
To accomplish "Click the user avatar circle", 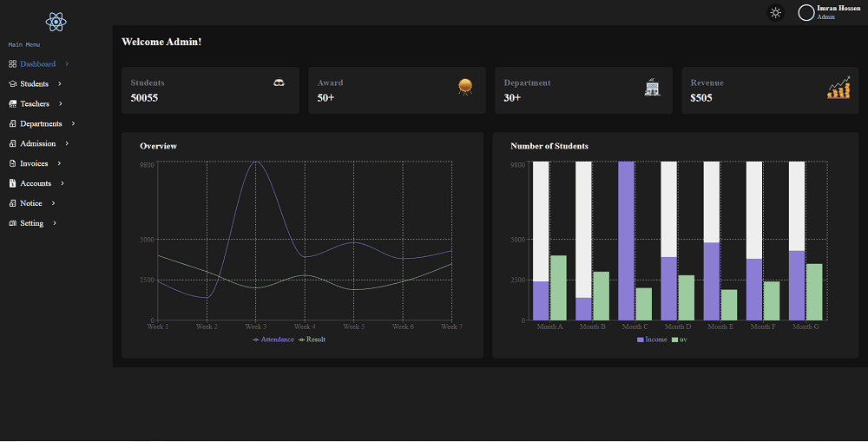I will coord(806,12).
